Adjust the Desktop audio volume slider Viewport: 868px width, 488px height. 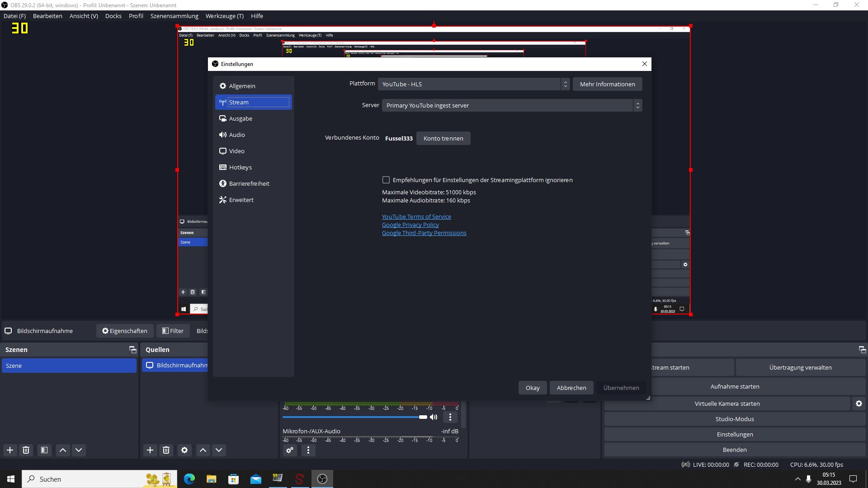[355, 417]
